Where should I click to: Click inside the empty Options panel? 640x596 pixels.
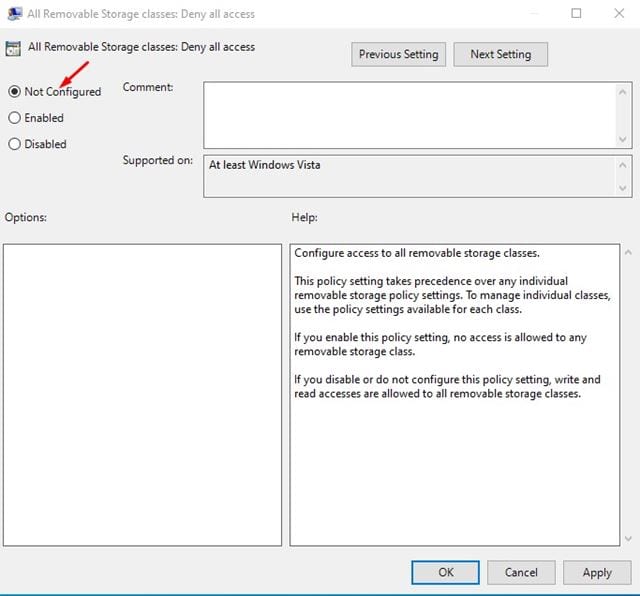(x=142, y=395)
